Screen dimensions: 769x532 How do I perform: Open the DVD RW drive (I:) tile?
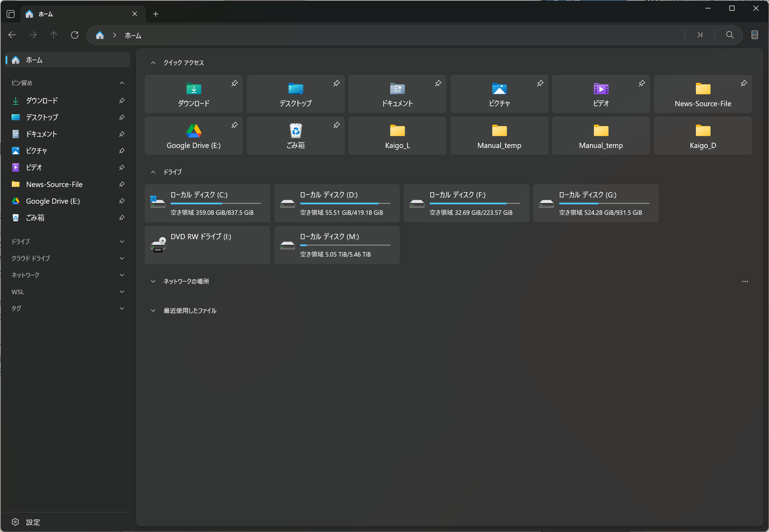pyautogui.click(x=207, y=245)
